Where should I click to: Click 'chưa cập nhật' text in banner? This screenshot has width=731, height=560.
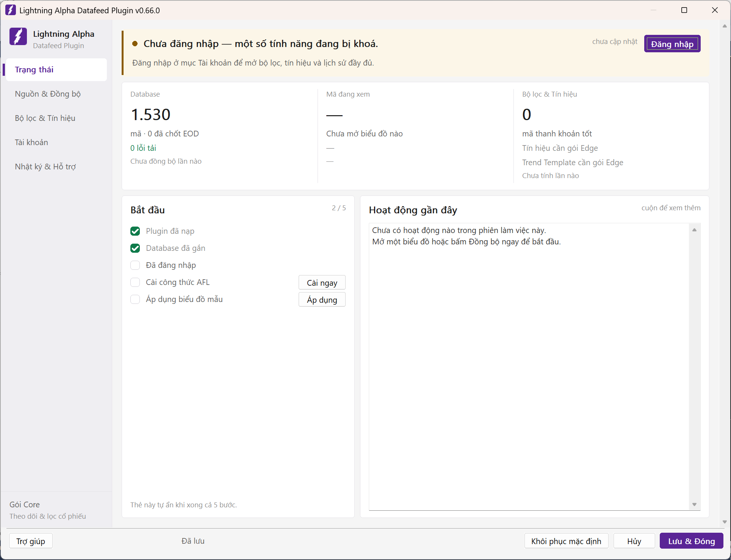coord(615,42)
